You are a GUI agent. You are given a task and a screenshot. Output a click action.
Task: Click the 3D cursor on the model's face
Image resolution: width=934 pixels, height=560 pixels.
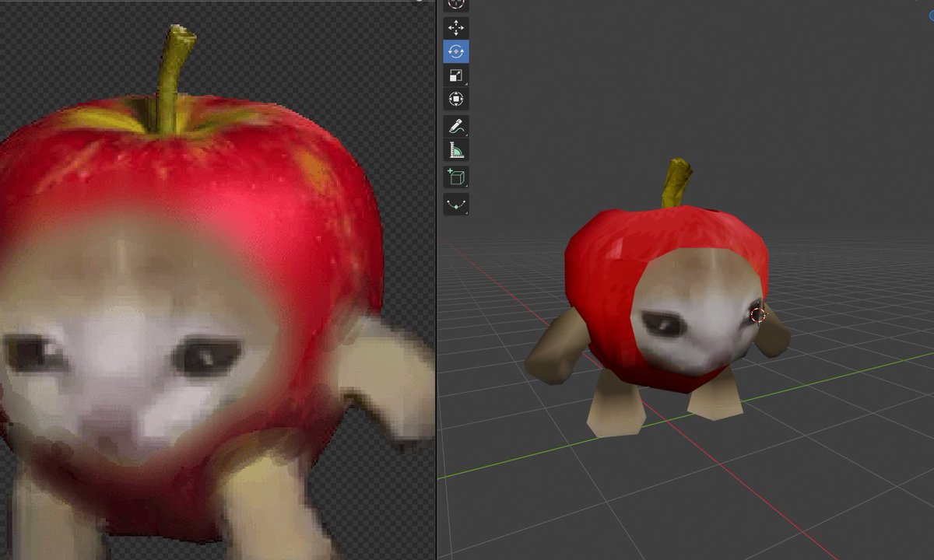759,314
